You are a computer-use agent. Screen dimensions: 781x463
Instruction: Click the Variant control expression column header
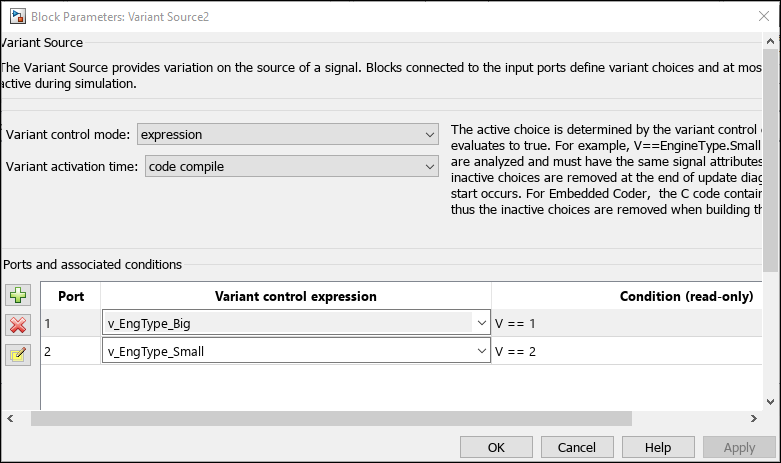point(296,296)
